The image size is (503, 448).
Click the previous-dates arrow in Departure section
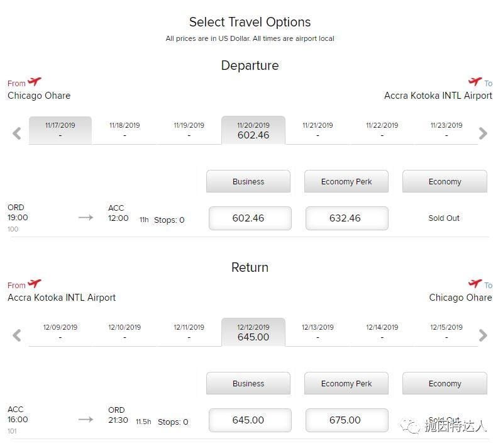(17, 133)
